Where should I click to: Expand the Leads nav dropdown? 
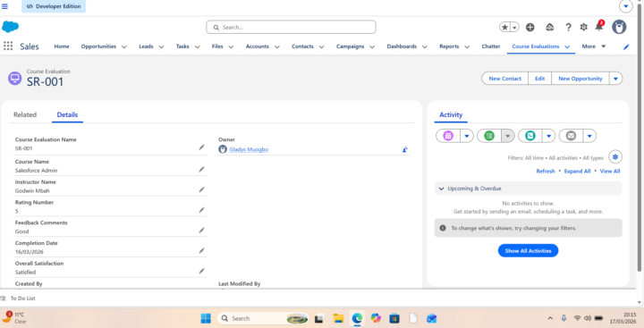click(161, 46)
